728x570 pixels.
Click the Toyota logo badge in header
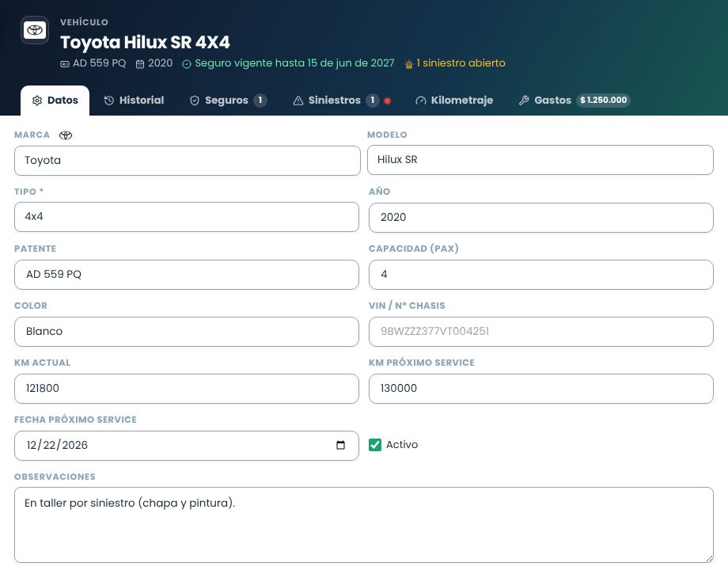click(35, 30)
